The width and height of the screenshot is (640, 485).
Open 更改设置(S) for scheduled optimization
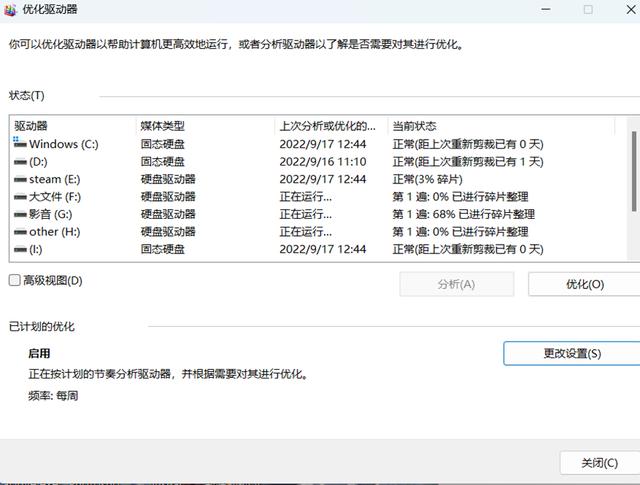(x=572, y=353)
